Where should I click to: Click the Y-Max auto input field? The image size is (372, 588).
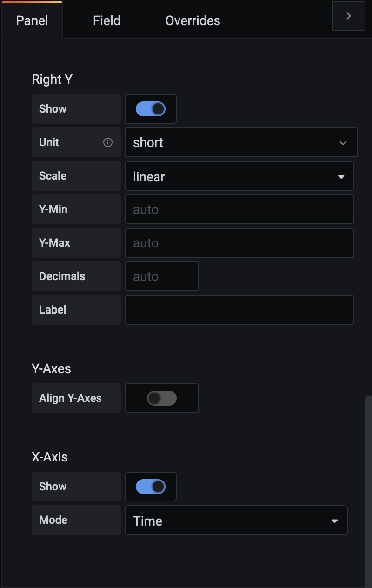point(239,243)
